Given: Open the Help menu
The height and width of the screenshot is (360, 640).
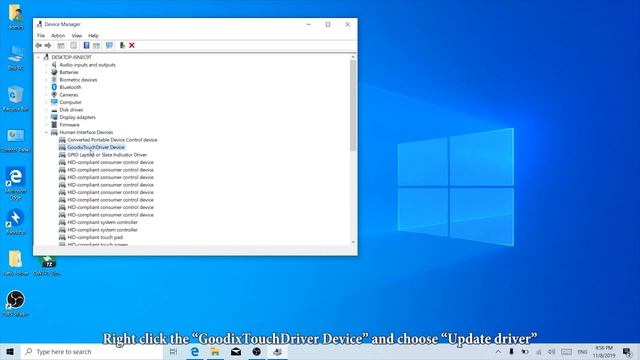Looking at the screenshot, I should click(x=93, y=36).
